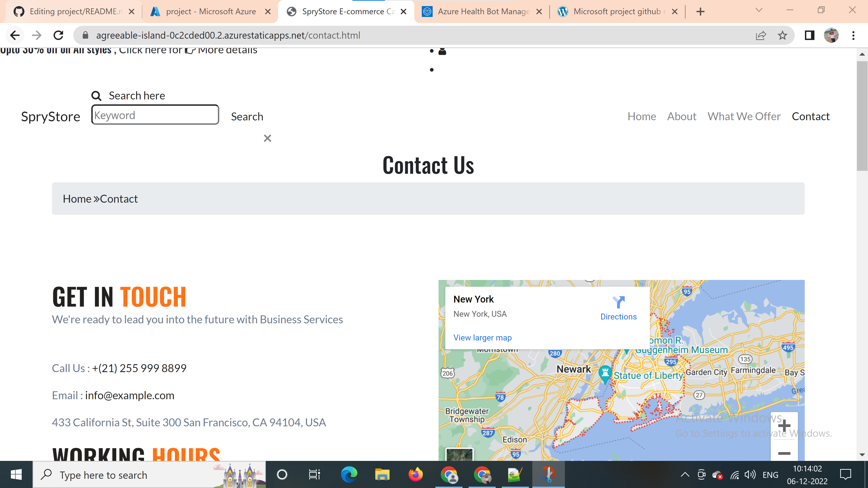Zoom out on the map
This screenshot has height=488, width=868.
(x=784, y=453)
